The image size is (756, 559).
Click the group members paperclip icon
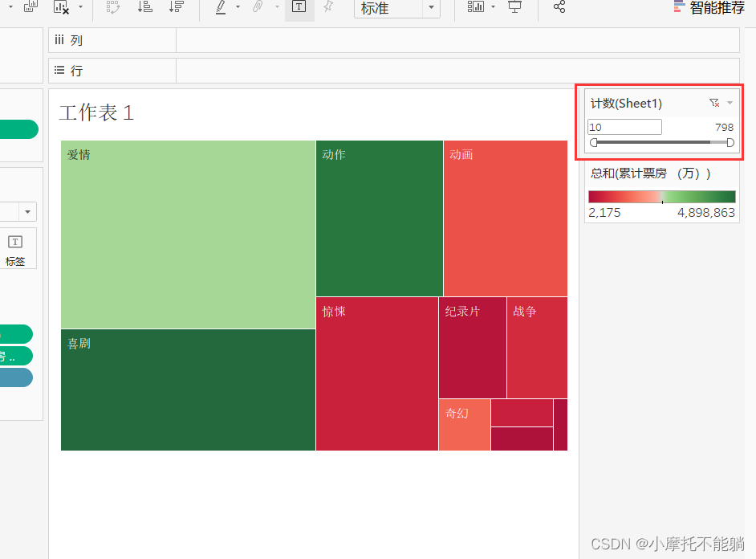[x=258, y=6]
